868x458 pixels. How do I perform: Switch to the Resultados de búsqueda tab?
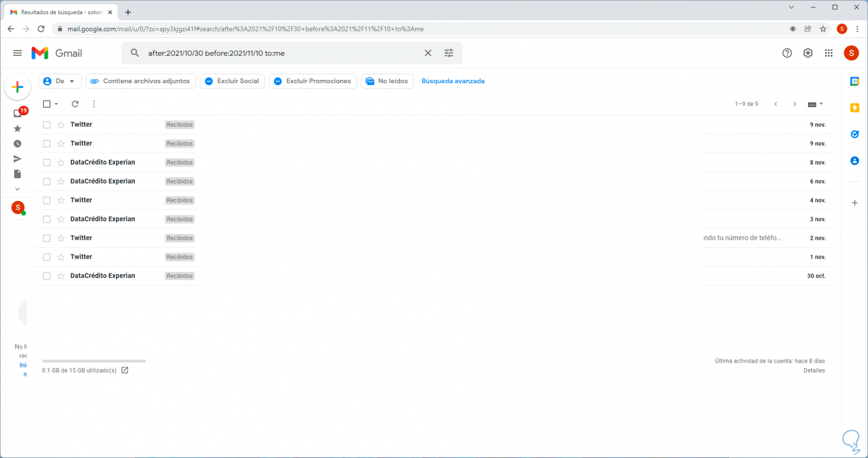[61, 12]
